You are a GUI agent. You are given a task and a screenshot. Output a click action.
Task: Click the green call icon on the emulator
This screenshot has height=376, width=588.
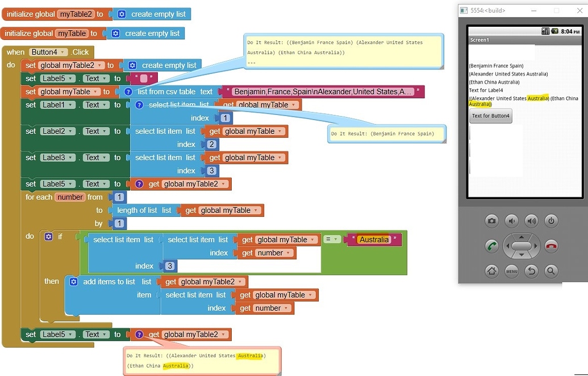click(x=493, y=246)
